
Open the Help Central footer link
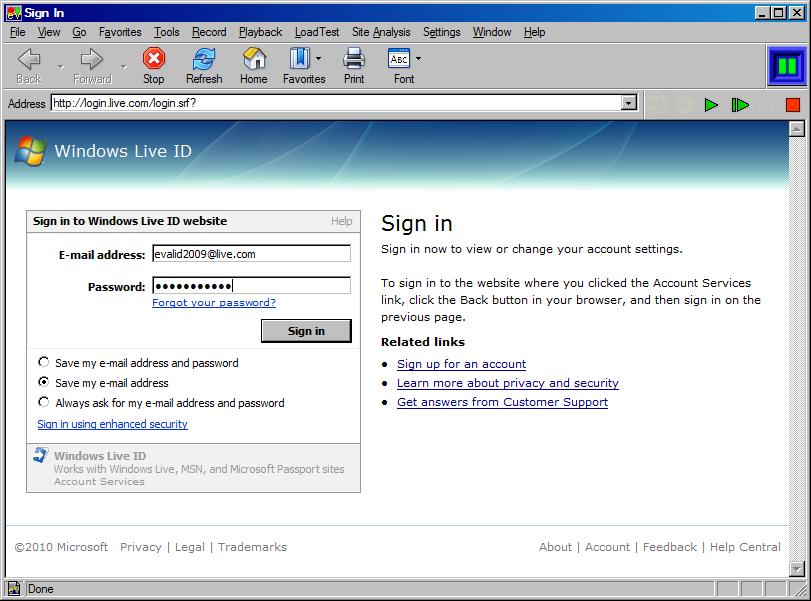coord(745,547)
